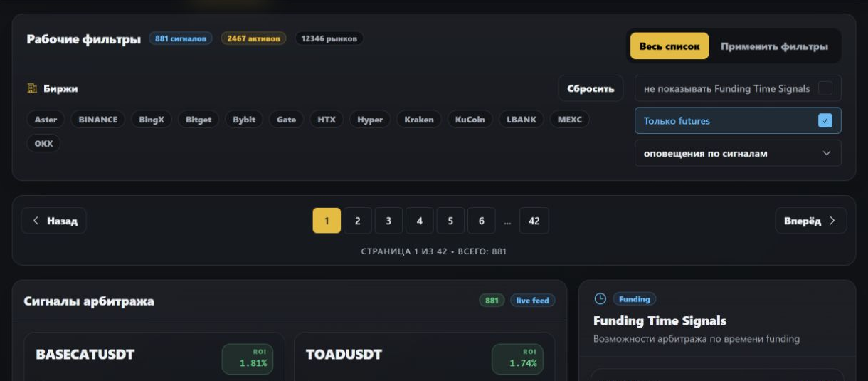The width and height of the screenshot is (868, 381).
Task: Switch to 'Применить фильтры' tab
Action: click(774, 46)
